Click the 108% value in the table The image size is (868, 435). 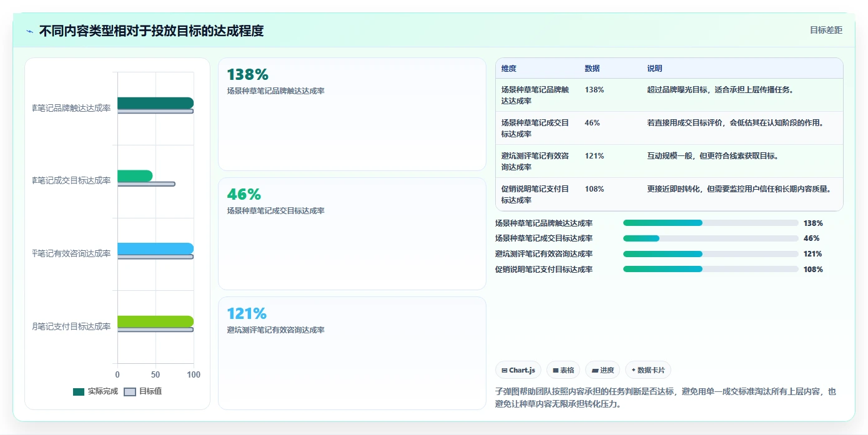click(x=594, y=189)
